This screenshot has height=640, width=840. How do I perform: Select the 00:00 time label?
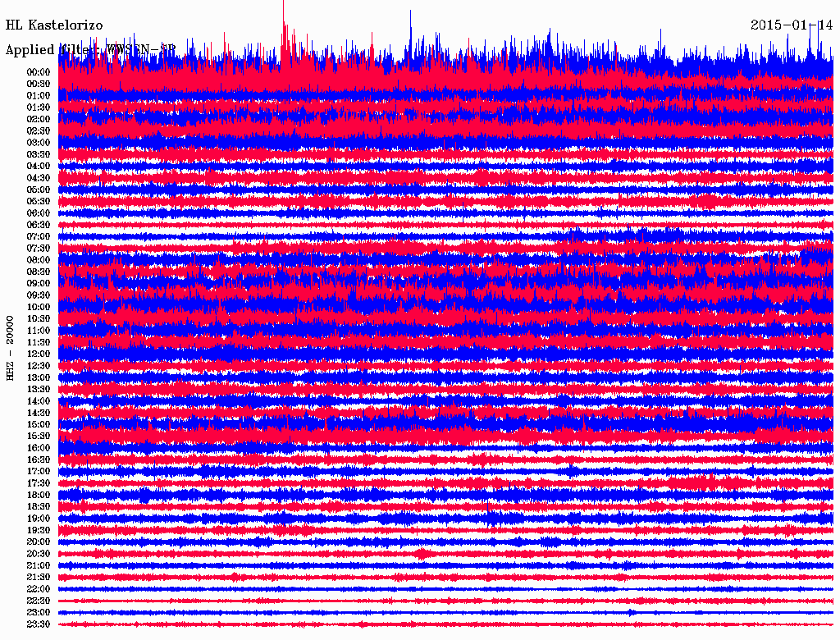[x=39, y=72]
